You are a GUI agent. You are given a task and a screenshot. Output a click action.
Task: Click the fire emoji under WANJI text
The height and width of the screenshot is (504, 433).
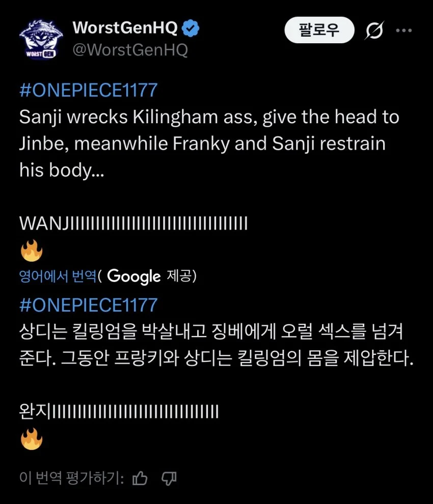(32, 251)
